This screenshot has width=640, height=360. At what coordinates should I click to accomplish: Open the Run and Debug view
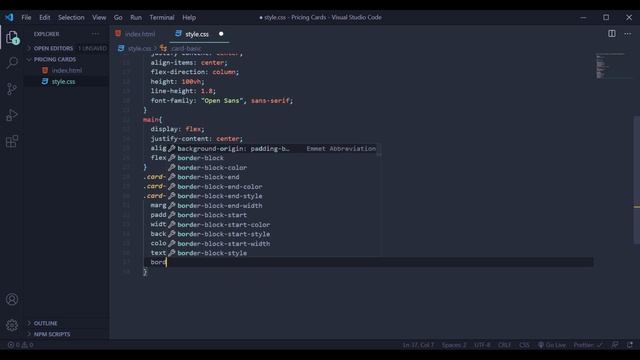pyautogui.click(x=12, y=115)
